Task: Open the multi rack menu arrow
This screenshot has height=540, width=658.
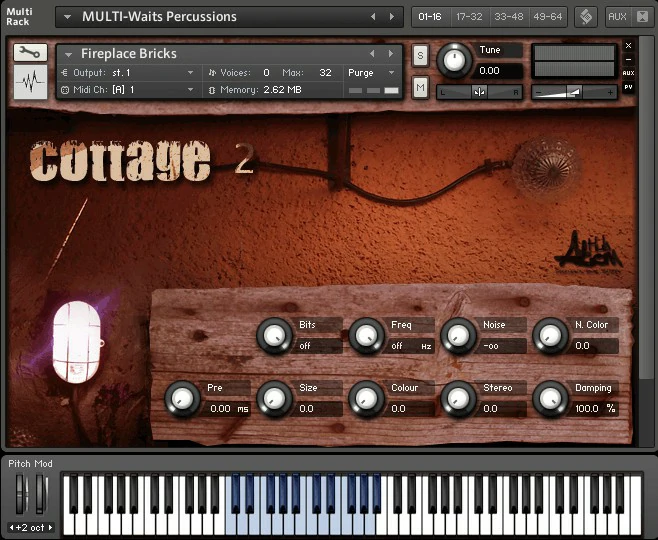Action: tap(67, 17)
